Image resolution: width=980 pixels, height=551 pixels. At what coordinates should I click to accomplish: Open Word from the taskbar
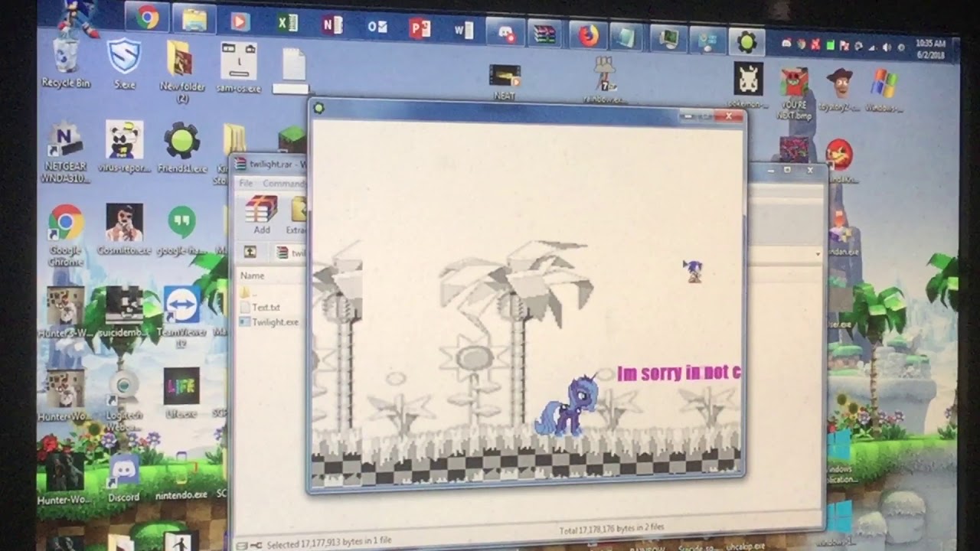(x=463, y=31)
